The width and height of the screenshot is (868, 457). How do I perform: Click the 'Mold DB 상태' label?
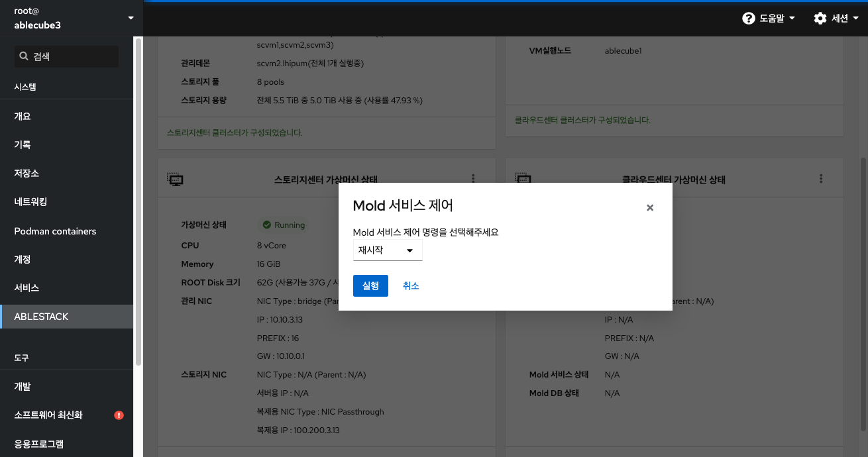[554, 393]
